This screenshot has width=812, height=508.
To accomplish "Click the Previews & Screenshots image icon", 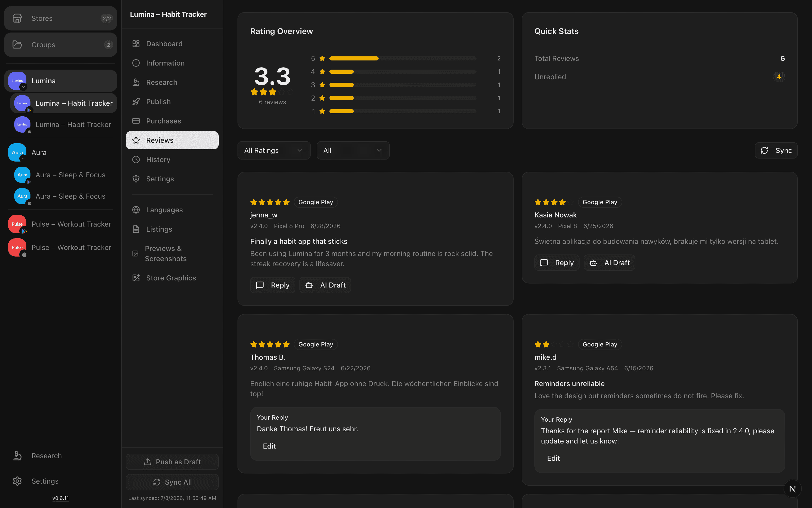I will tap(135, 254).
